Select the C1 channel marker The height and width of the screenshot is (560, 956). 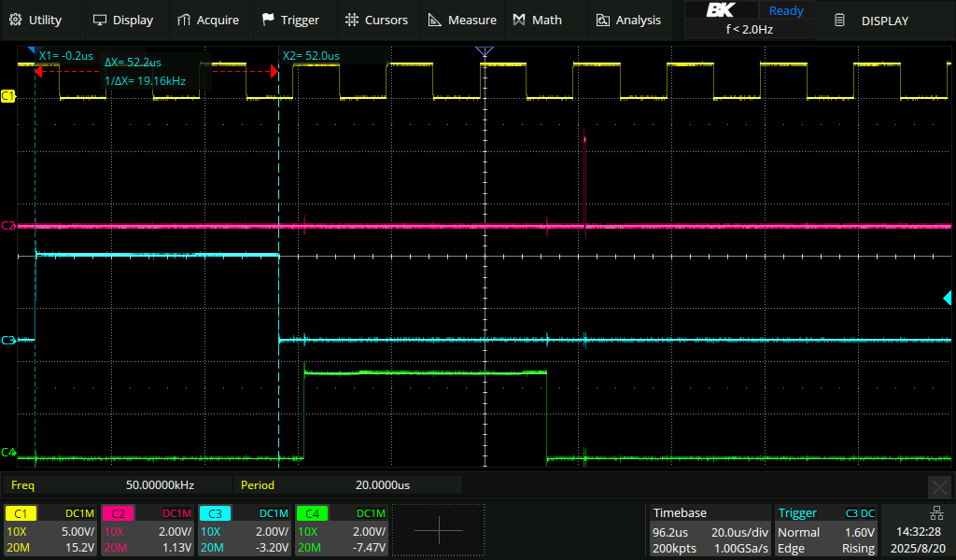click(7, 96)
